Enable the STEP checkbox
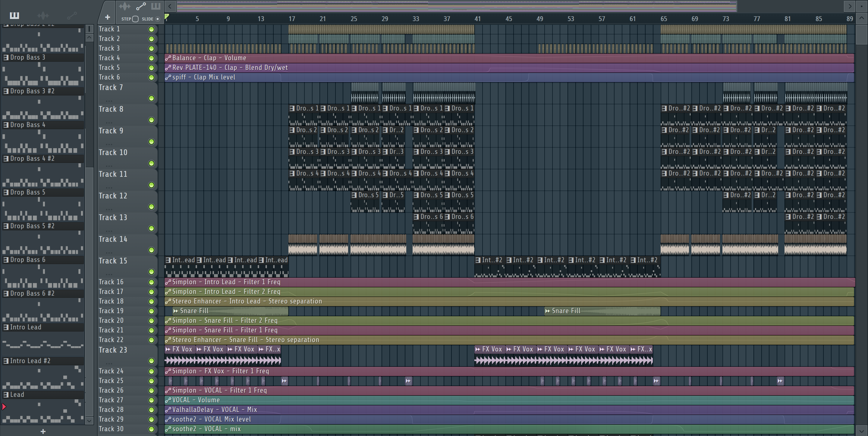Viewport: 868px width, 436px height. [x=135, y=19]
